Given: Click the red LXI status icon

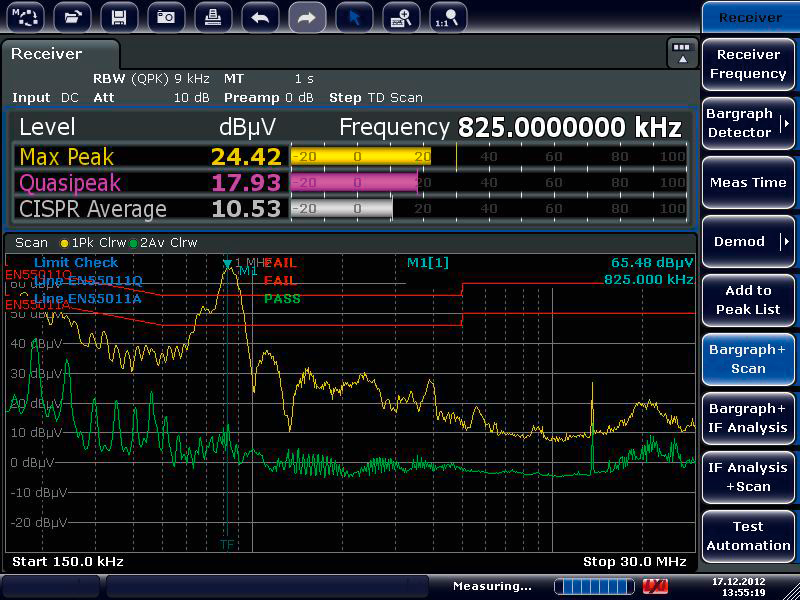Looking at the screenshot, I should click(655, 586).
